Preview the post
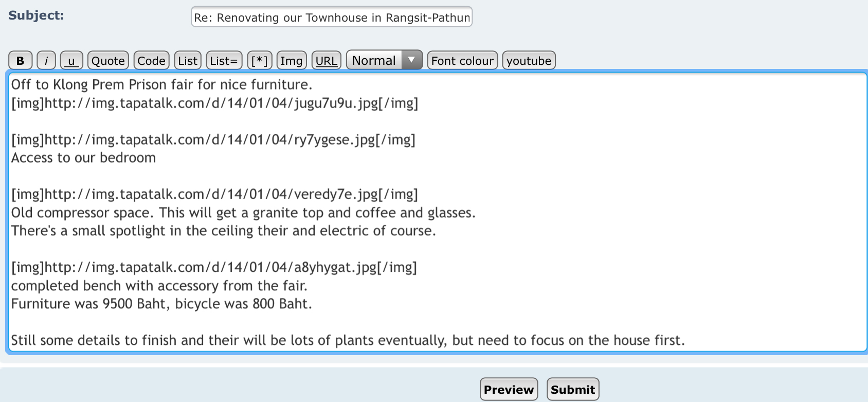The width and height of the screenshot is (868, 402). pyautogui.click(x=509, y=390)
